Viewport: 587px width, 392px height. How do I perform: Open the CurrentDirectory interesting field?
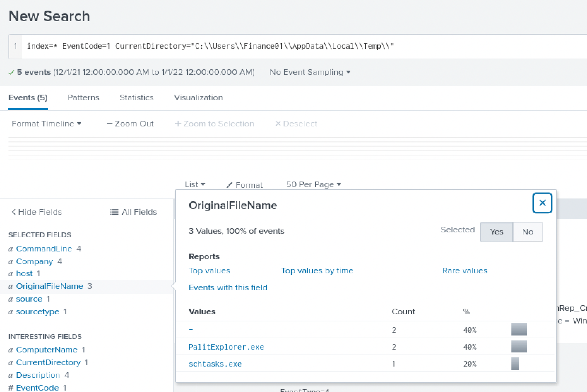pyautogui.click(x=48, y=362)
